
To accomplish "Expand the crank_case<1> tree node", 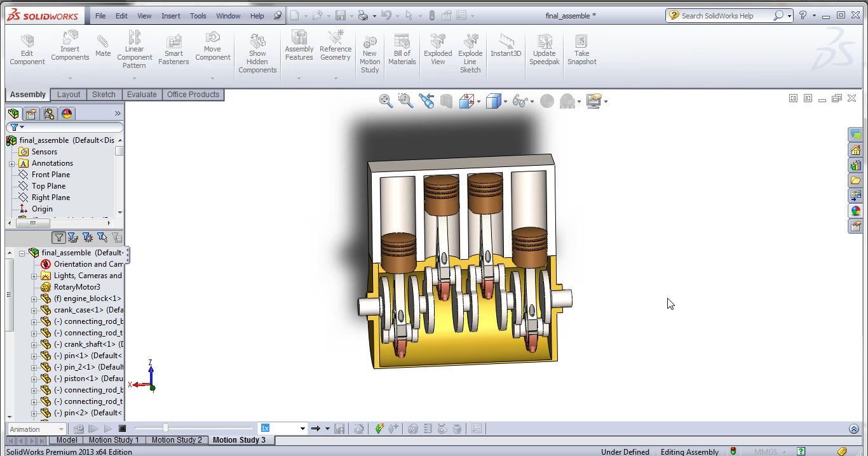I will tap(34, 310).
